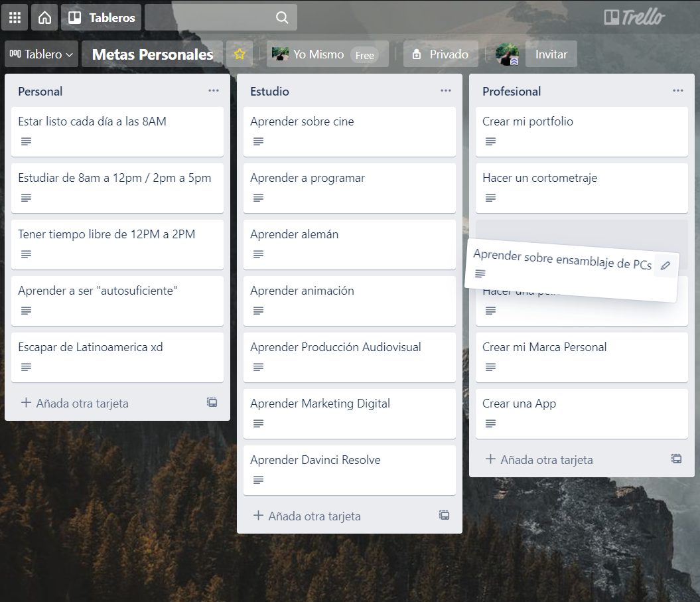
Task: Add another card to Profesional list
Action: [x=539, y=459]
